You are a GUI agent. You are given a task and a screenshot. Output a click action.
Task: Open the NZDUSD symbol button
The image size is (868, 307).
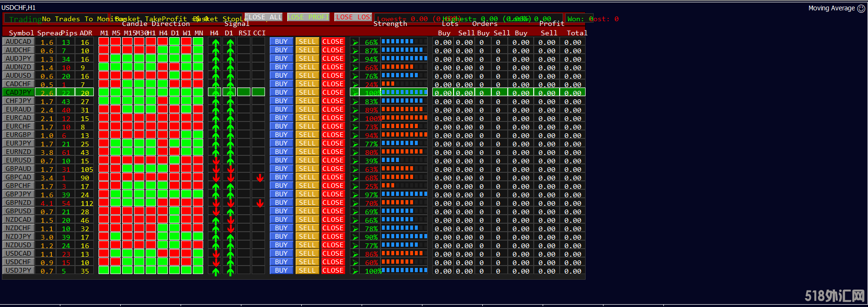(x=18, y=245)
